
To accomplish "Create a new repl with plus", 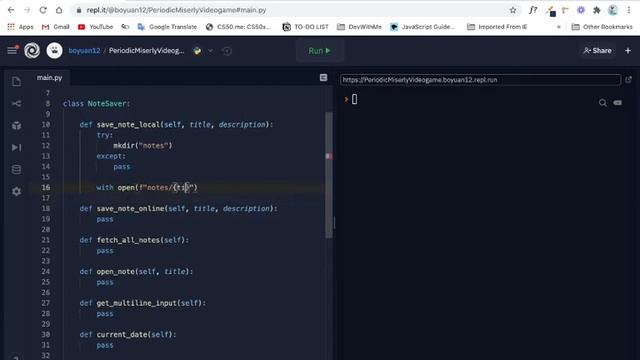I will [x=628, y=51].
